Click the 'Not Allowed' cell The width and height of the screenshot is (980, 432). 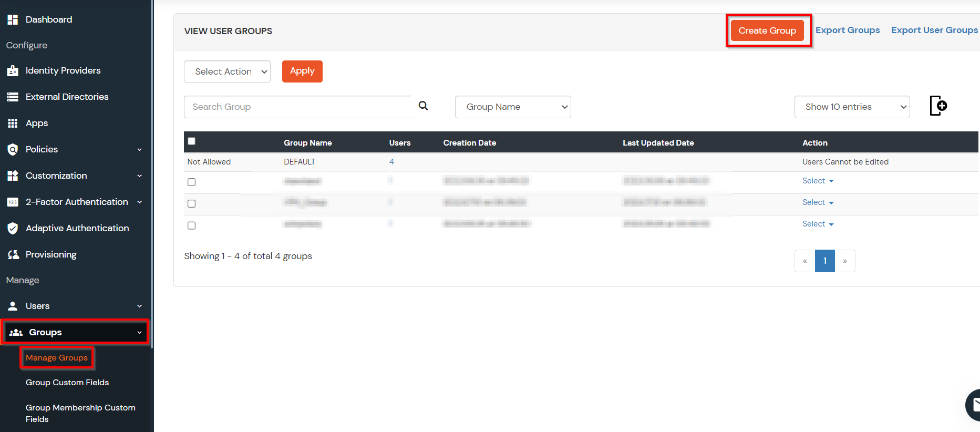(209, 162)
